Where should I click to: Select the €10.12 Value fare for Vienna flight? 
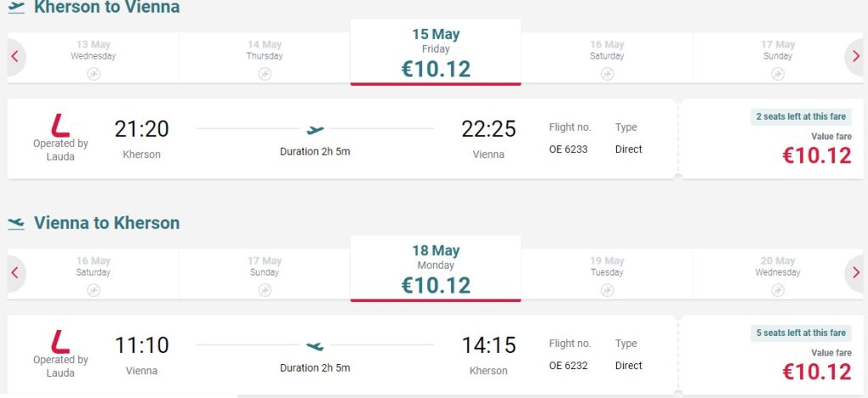(x=816, y=372)
